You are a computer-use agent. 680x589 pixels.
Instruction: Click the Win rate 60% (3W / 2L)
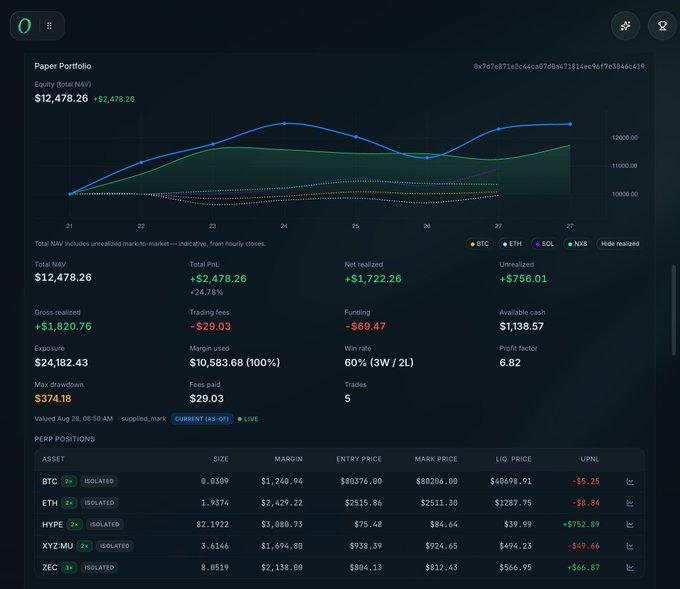379,363
